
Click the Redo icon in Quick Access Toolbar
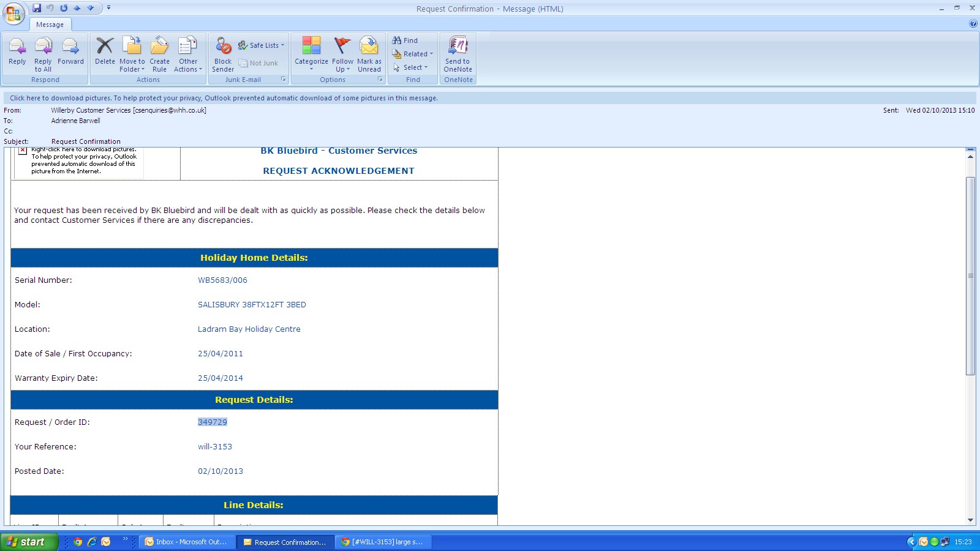64,8
